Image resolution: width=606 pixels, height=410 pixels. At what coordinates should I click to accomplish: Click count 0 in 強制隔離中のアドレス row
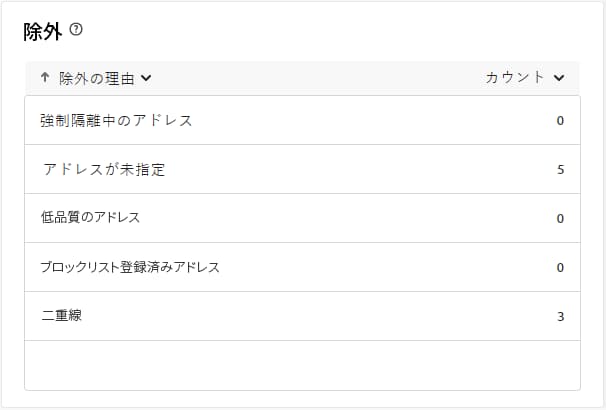(x=560, y=121)
